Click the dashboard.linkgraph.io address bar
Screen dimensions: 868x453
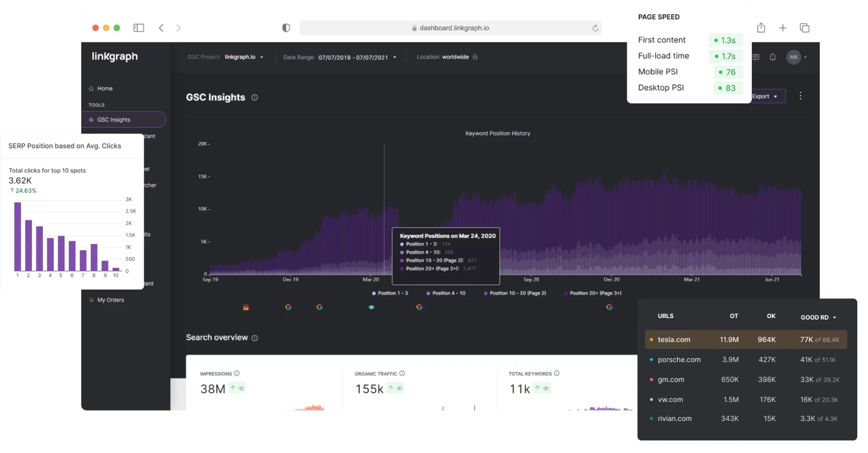pyautogui.click(x=450, y=28)
